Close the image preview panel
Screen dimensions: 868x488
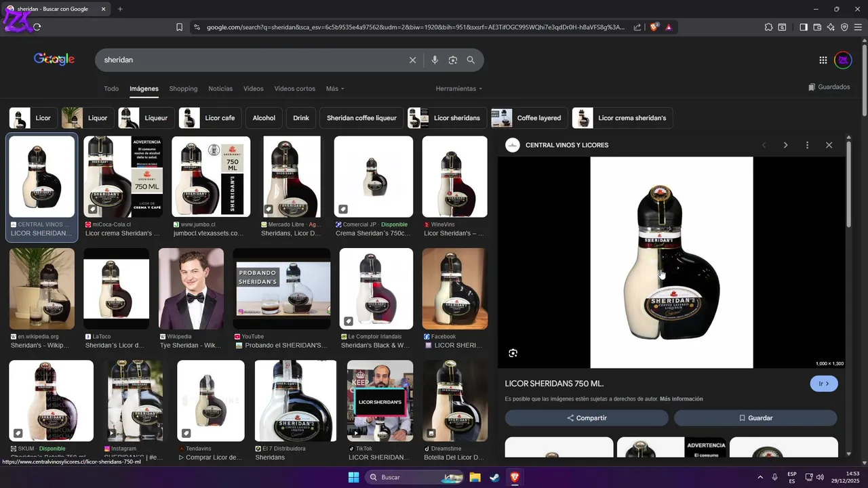829,145
